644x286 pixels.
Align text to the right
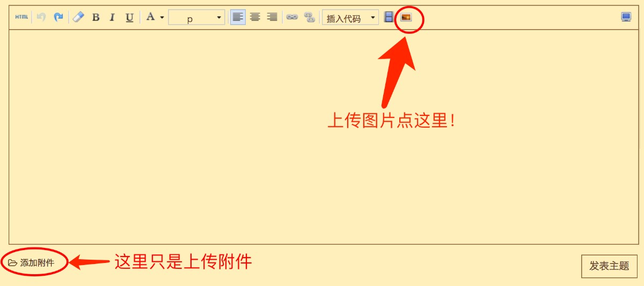point(272,17)
